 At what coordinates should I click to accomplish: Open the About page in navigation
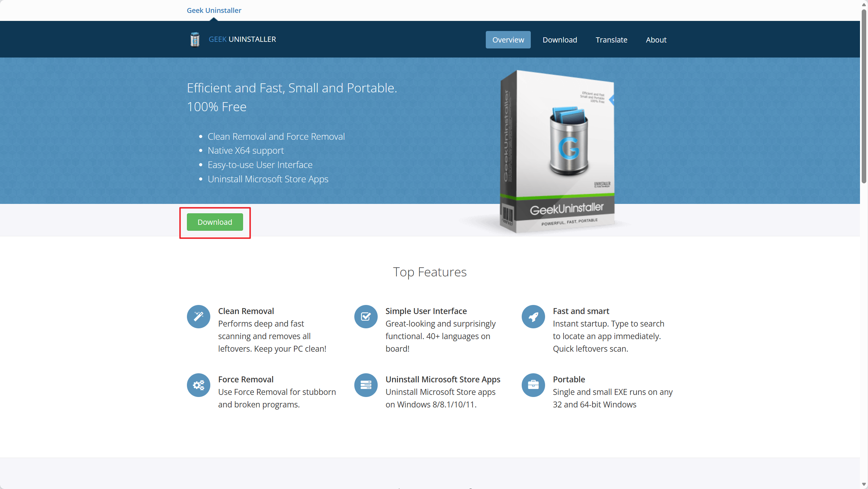pos(656,40)
